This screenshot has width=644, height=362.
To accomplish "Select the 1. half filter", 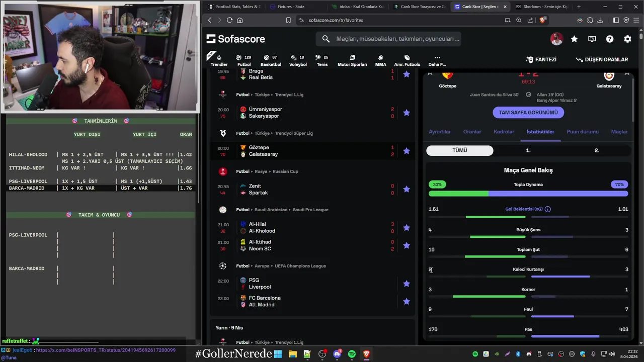I will click(528, 150).
